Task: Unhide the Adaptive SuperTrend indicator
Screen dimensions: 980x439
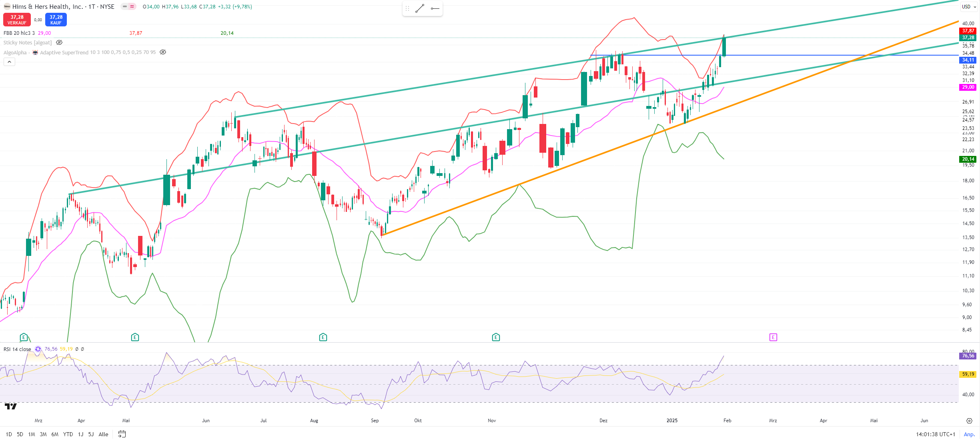Action: pos(163,52)
